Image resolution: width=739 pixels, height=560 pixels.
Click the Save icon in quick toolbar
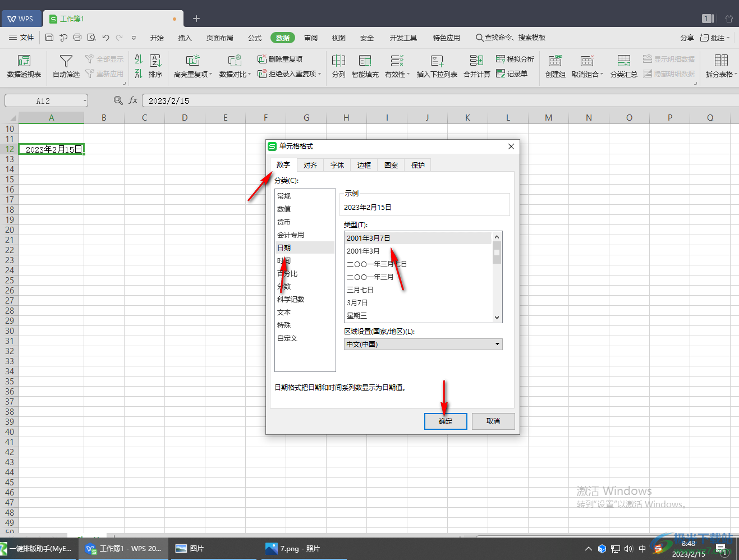[49, 38]
